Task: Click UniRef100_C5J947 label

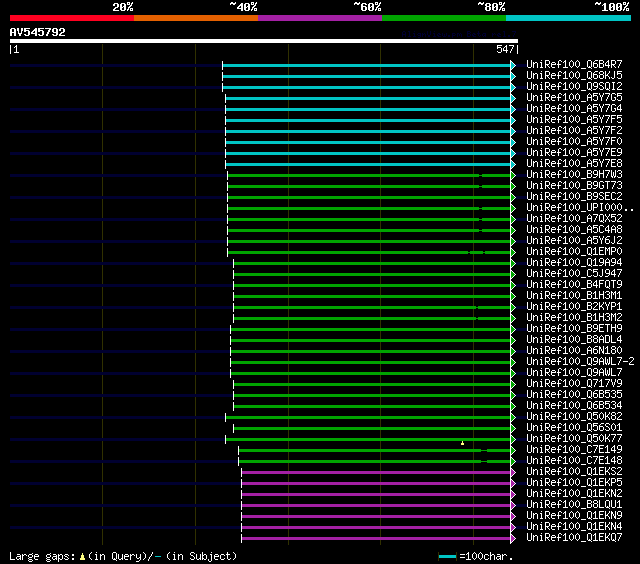Action: (574, 274)
